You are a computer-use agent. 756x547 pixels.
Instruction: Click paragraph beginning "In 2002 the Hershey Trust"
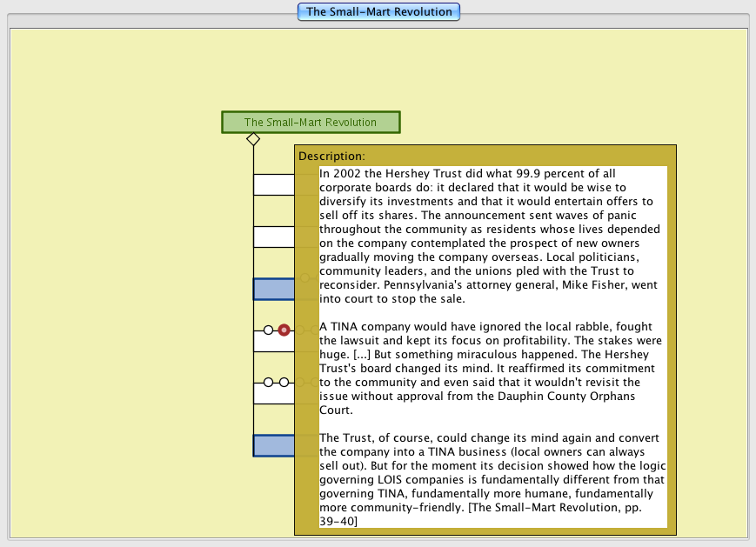pos(492,236)
